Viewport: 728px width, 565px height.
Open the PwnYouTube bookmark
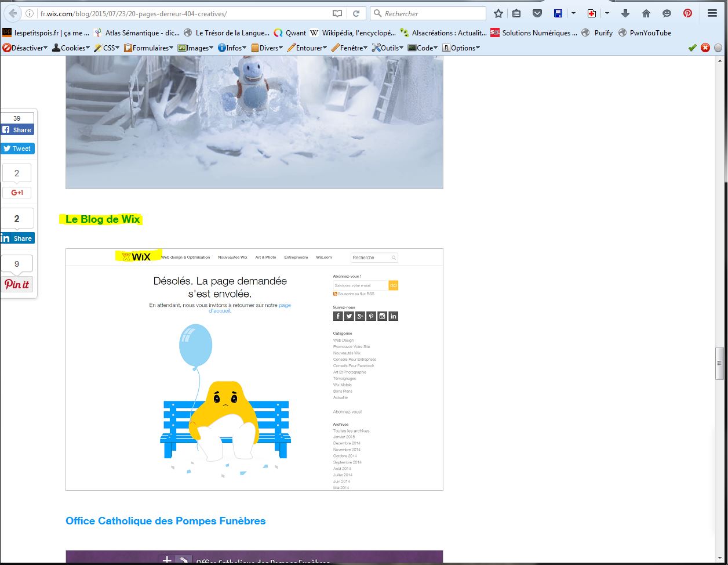[645, 33]
